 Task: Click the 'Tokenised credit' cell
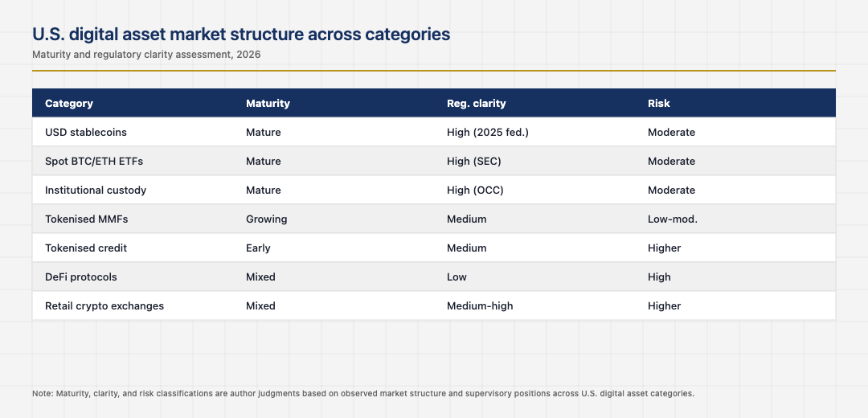coord(86,248)
